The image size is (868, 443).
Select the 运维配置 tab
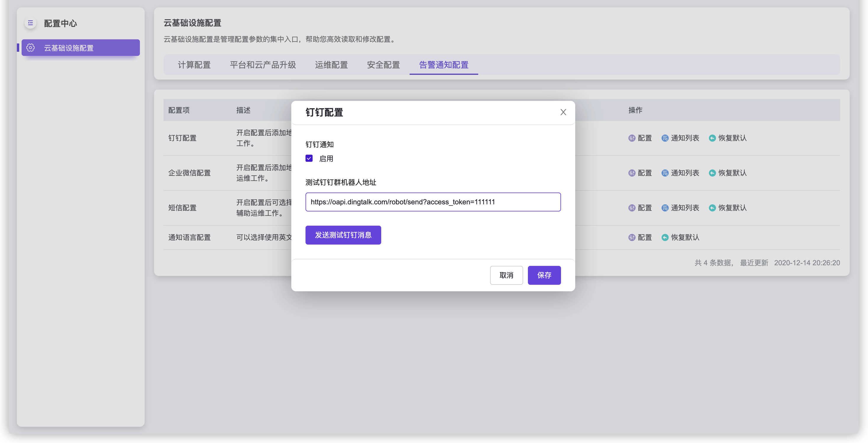tap(331, 65)
